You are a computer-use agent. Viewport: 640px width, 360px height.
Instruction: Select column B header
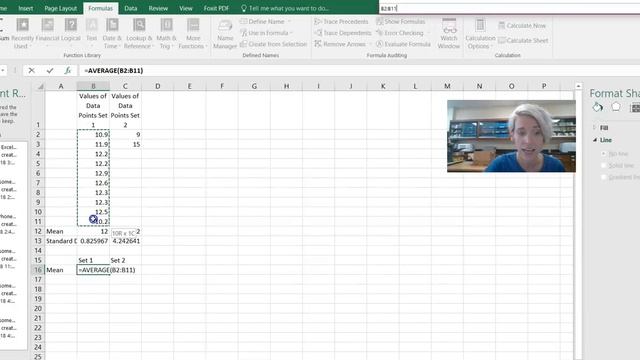pos(93,86)
